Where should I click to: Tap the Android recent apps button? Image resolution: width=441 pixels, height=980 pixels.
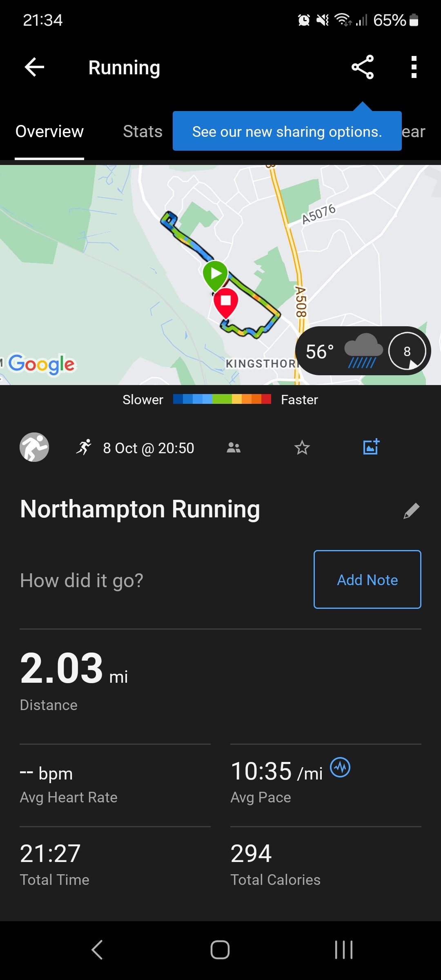[343, 950]
